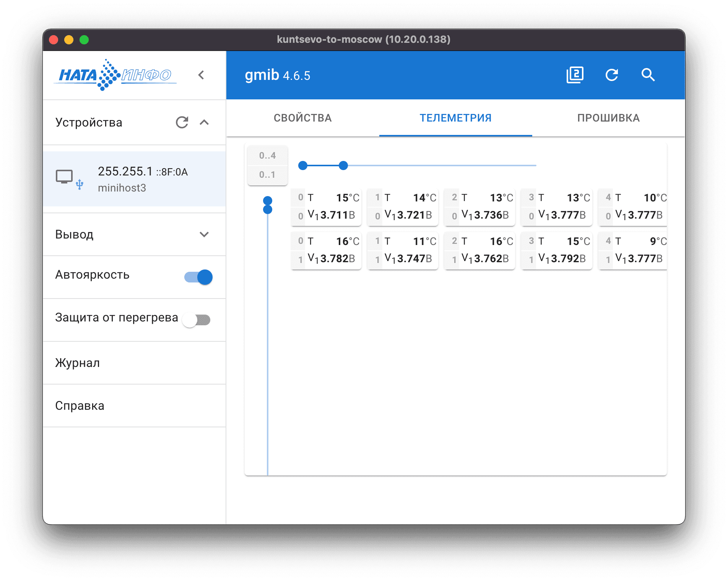The width and height of the screenshot is (728, 581).
Task: Click the gmib 4.6.5 title
Action: pos(278,75)
